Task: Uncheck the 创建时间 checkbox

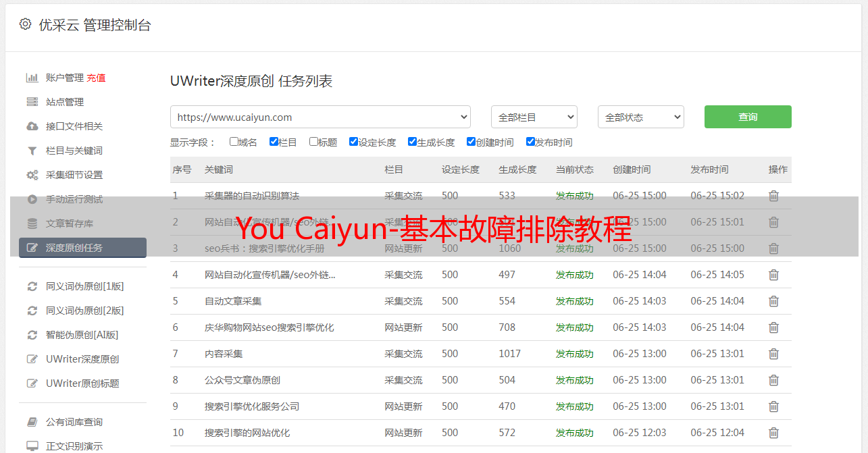Action: [471, 142]
